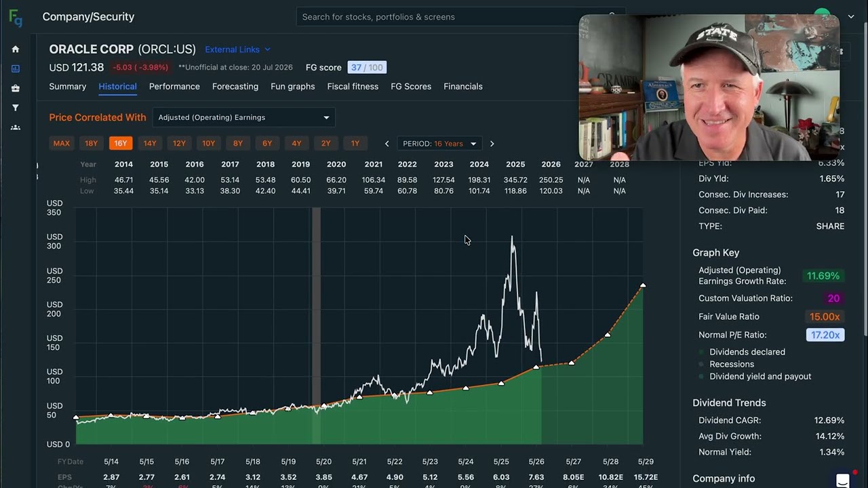Expand the account menu chevron top right
The height and width of the screenshot is (488, 868).
tap(851, 17)
